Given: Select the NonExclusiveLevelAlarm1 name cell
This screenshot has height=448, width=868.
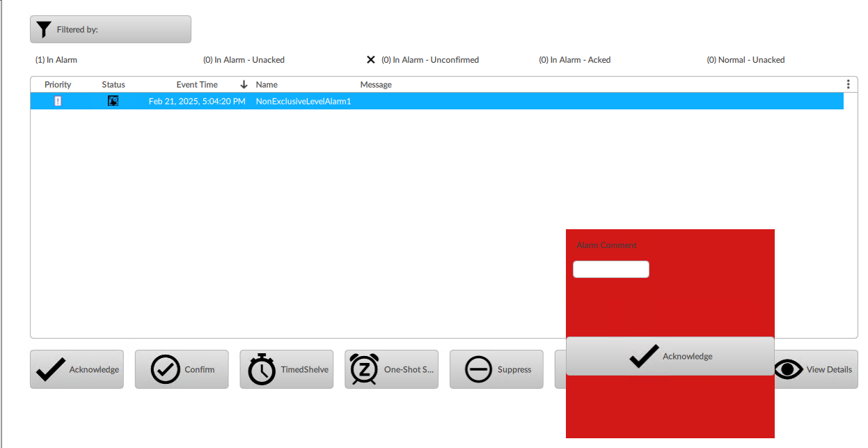Looking at the screenshot, I should [x=303, y=101].
